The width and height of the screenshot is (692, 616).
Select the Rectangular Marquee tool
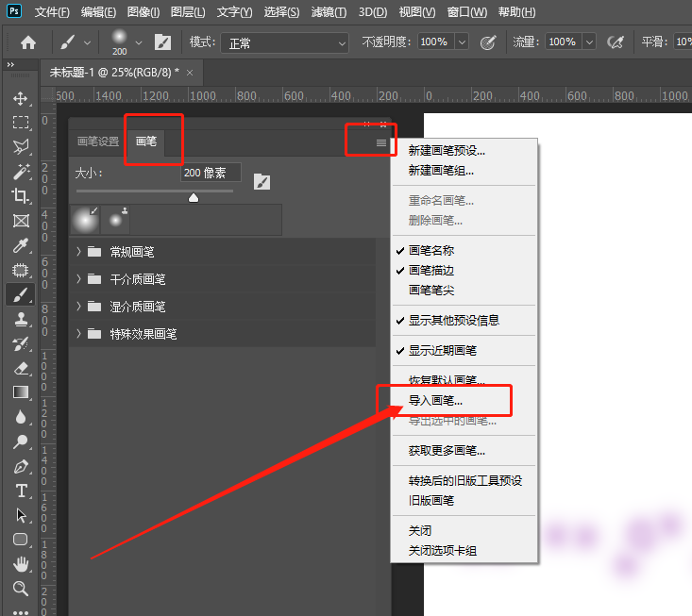pyautogui.click(x=21, y=122)
